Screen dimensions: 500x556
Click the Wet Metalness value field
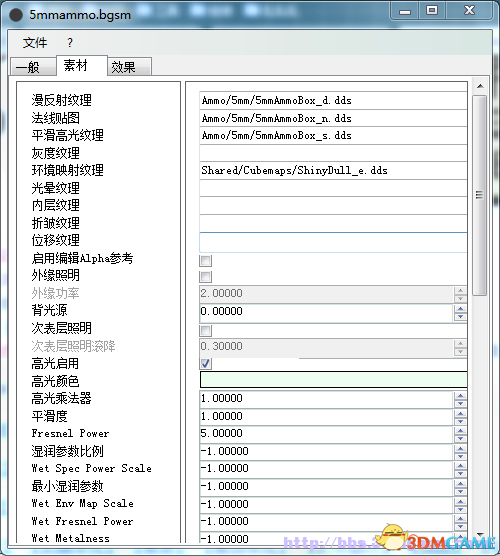pos(326,538)
